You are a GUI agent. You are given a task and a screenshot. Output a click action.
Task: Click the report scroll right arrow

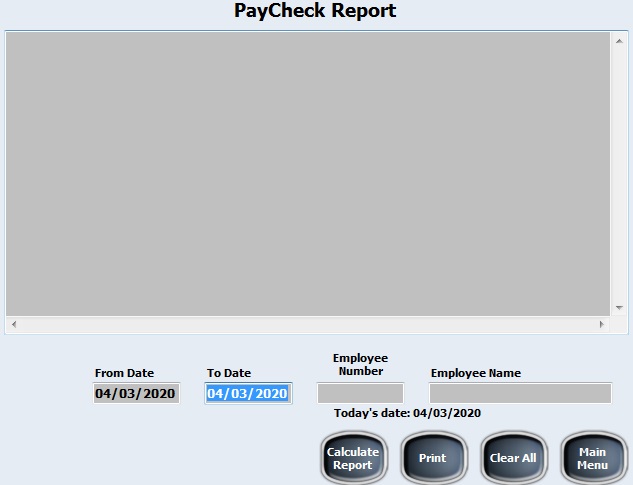602,324
